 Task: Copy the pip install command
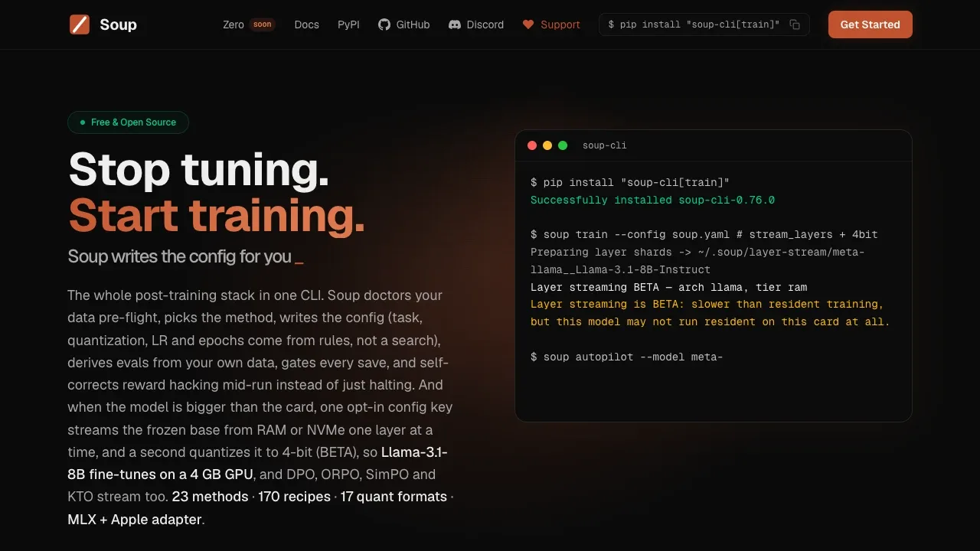[795, 24]
